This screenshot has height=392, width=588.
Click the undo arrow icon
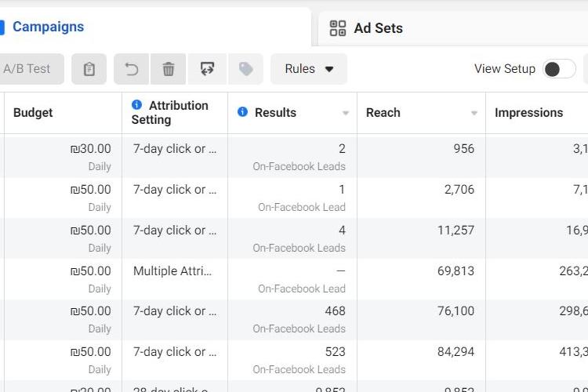click(x=132, y=69)
